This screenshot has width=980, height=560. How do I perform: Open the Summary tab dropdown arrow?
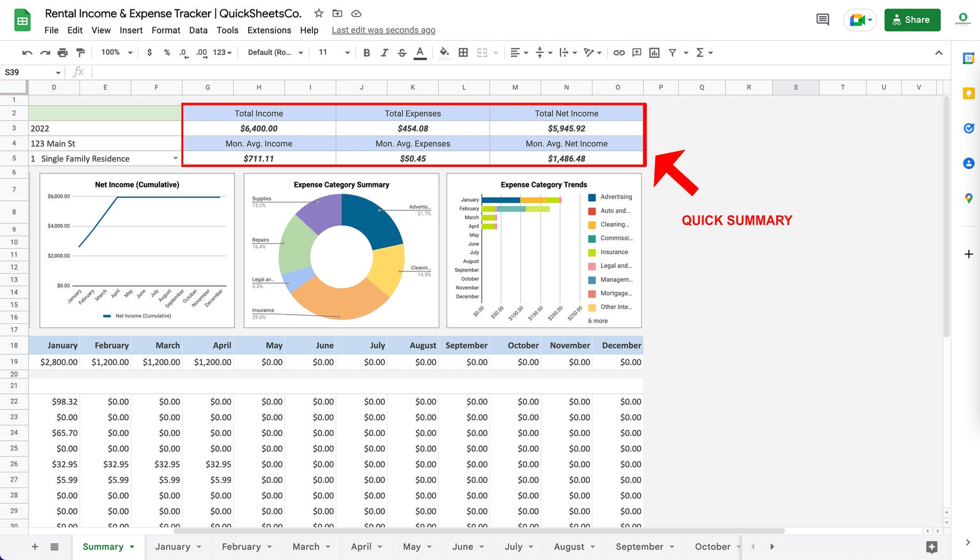click(x=131, y=546)
